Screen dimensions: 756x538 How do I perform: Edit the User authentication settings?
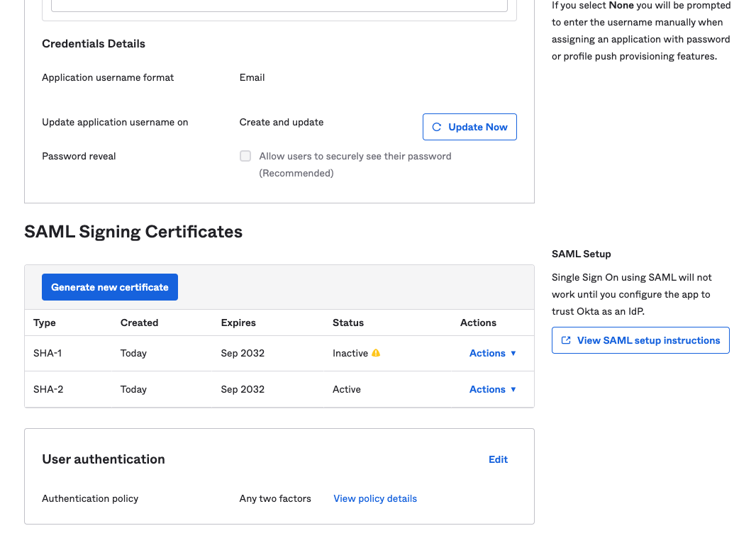click(498, 459)
